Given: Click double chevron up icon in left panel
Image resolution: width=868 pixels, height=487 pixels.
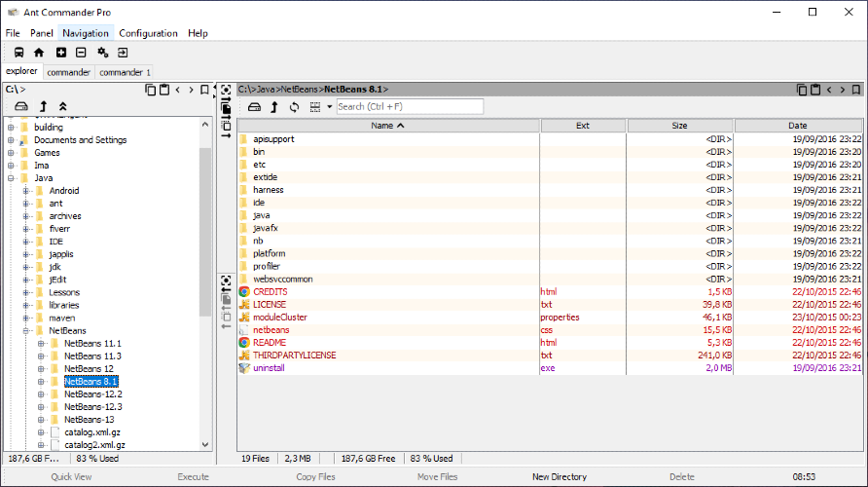Looking at the screenshot, I should click(62, 106).
